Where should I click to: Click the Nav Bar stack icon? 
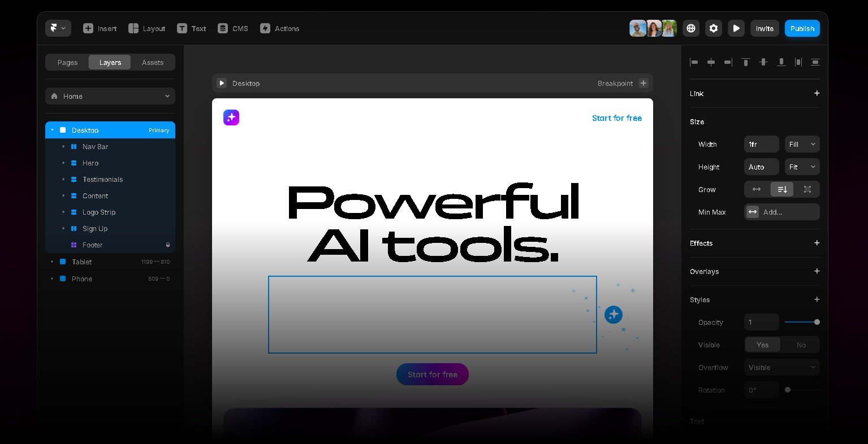click(x=74, y=146)
